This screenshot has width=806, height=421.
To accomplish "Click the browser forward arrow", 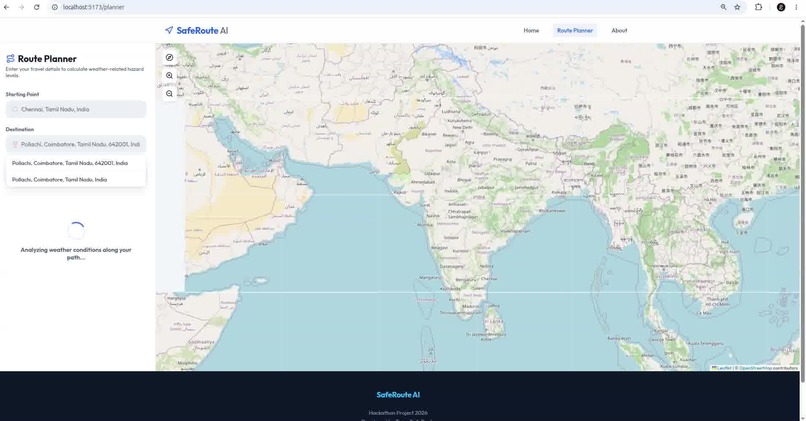I will [21, 7].
